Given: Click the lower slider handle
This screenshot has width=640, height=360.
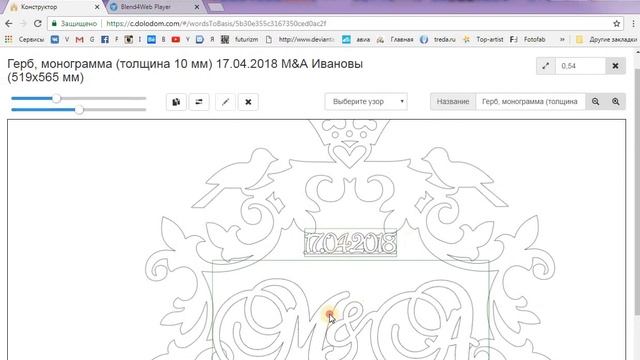Looking at the screenshot, I should (x=80, y=109).
